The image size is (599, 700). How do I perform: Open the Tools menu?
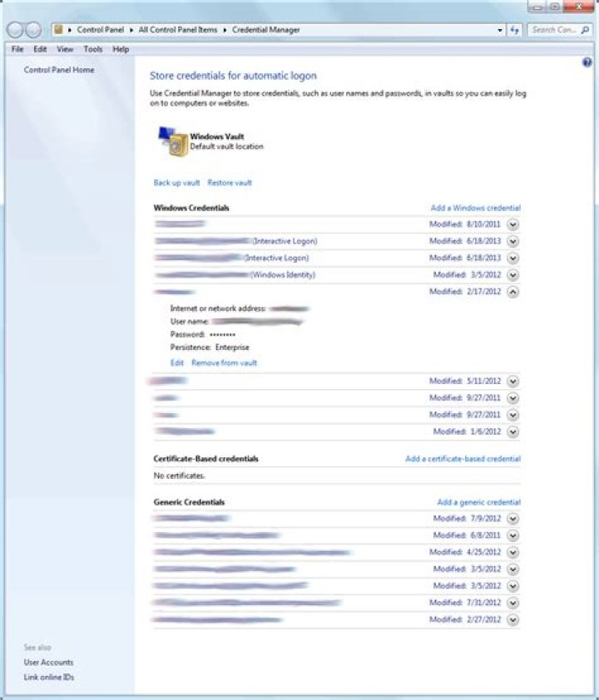(x=93, y=49)
